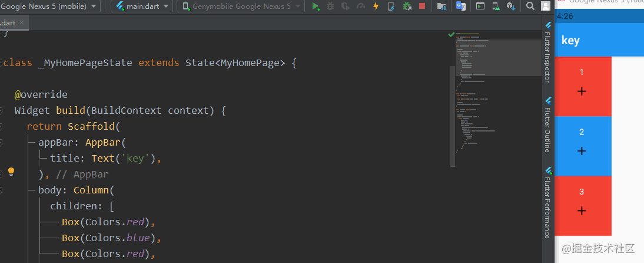Click the Box(Colors.blue) line
The image size is (644, 263).
pyautogui.click(x=112, y=238)
